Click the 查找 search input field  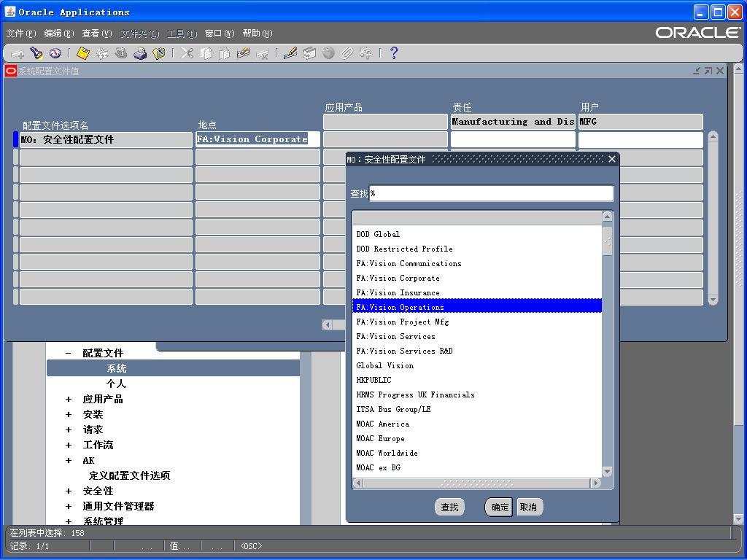(491, 193)
